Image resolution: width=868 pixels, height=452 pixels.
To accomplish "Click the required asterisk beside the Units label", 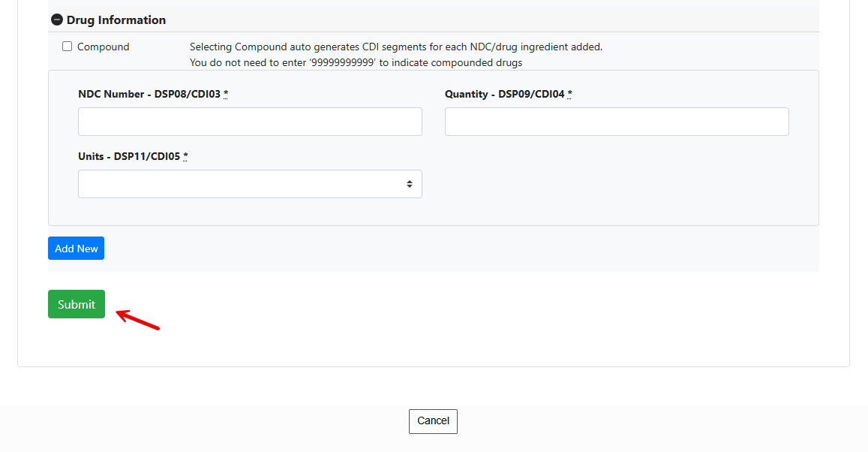I will (x=185, y=156).
